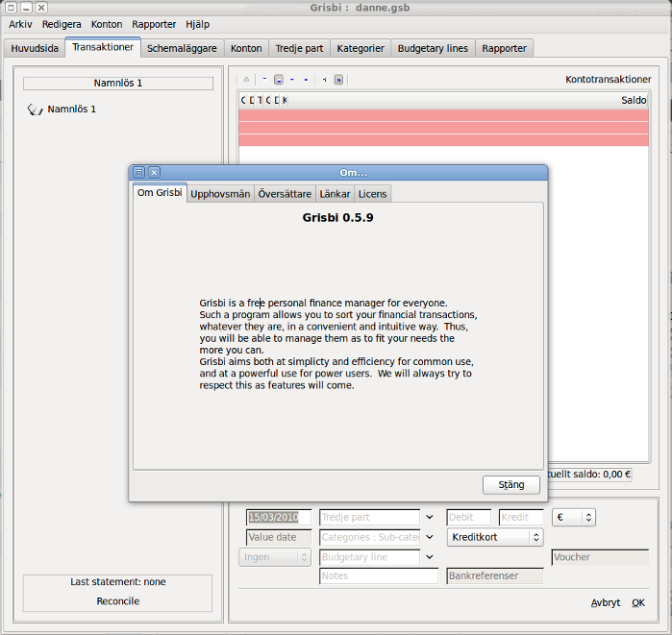Screen dimensions: 672x635
Task: Open the Rapporter menu in menu bar
Action: click(154, 24)
